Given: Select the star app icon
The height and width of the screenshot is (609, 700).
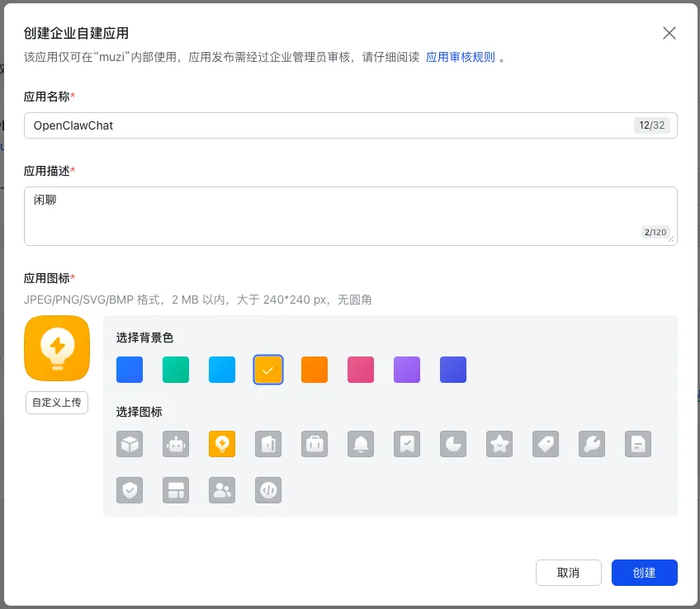Looking at the screenshot, I should [x=499, y=444].
